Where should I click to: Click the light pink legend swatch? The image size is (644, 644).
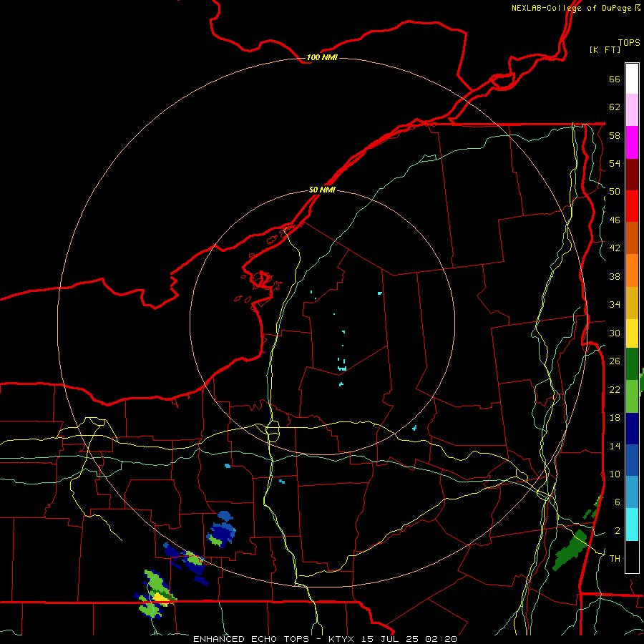coord(632,109)
